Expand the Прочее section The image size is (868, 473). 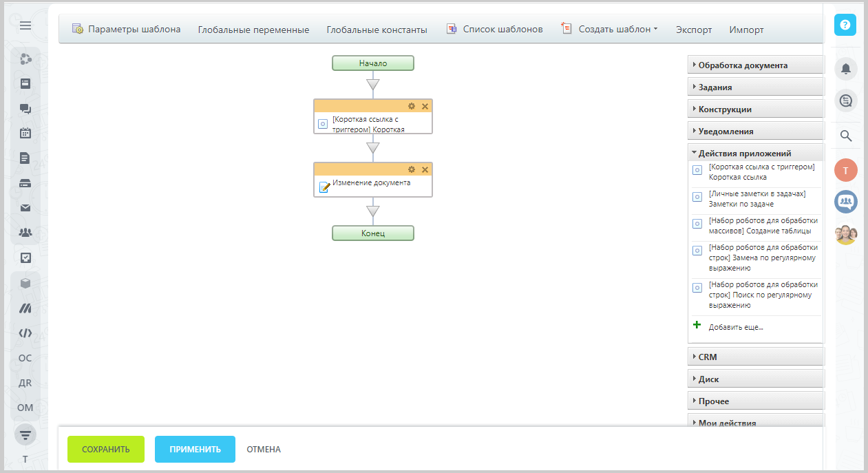point(755,401)
